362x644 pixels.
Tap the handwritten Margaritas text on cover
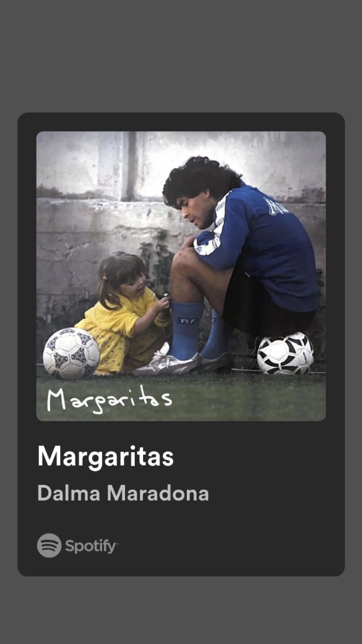(109, 399)
